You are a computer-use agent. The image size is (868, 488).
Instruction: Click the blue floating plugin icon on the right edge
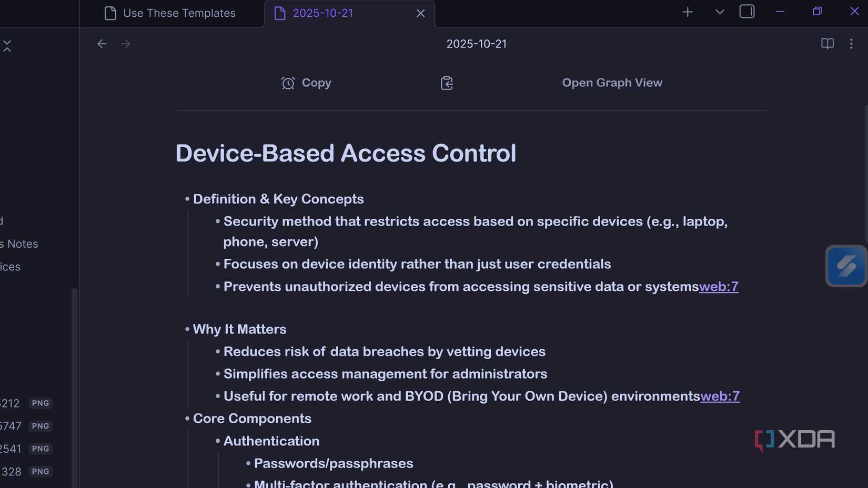tap(846, 266)
